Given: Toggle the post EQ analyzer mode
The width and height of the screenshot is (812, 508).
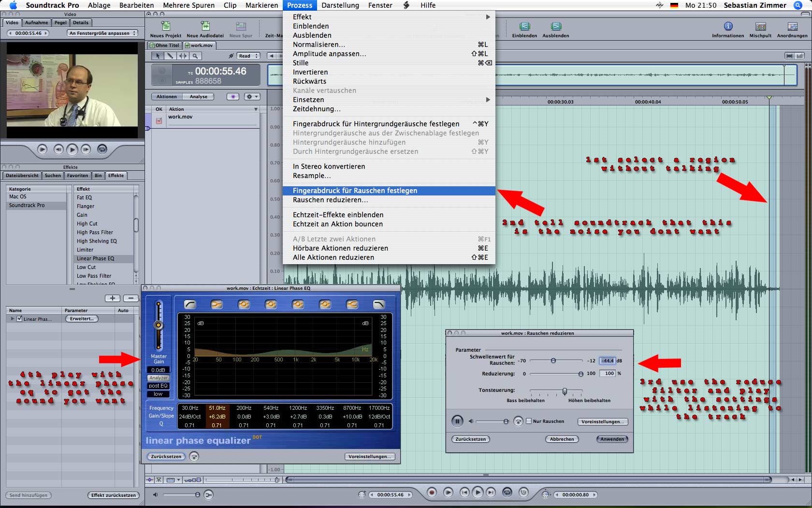Looking at the screenshot, I should [x=159, y=386].
